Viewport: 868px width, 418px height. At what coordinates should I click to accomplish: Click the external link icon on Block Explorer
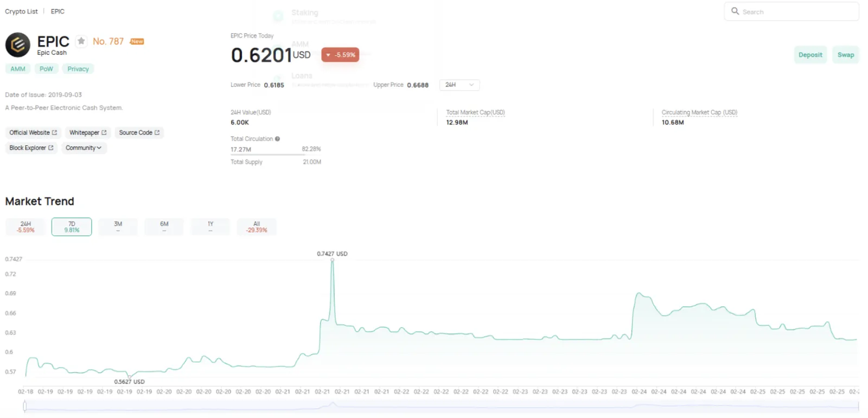coord(51,148)
